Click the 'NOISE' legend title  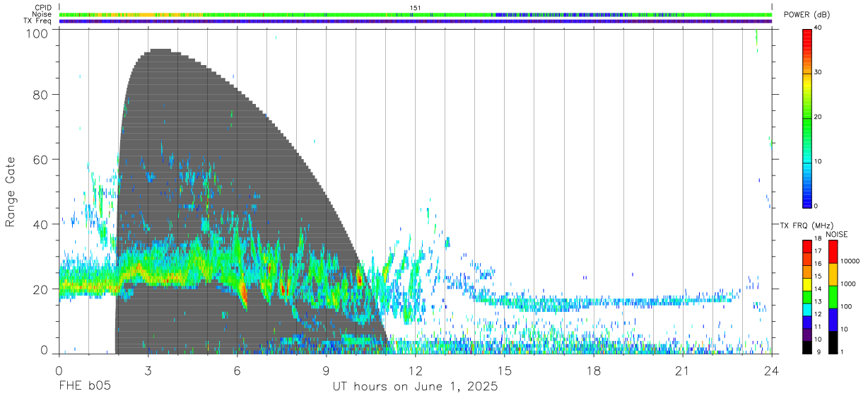pos(838,234)
